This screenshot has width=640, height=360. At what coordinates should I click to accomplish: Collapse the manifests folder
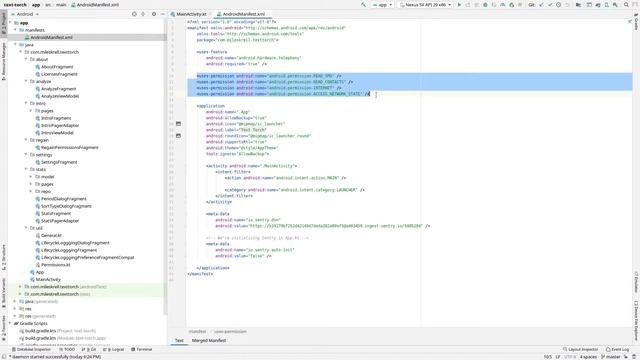(15, 30)
